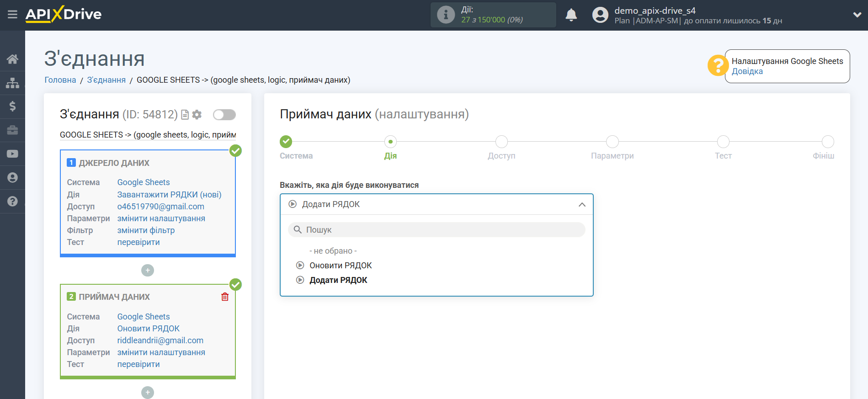
Task: Click search magnifier icon in dropdown
Action: coord(298,229)
